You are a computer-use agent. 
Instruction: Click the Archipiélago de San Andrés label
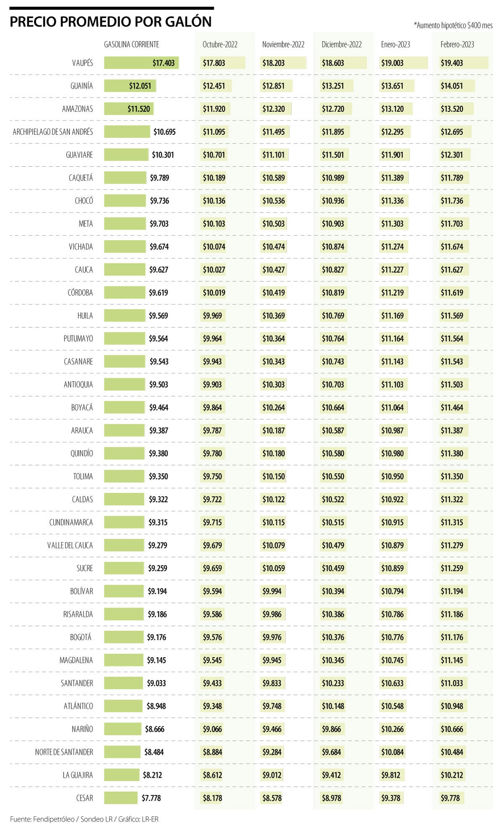[53, 132]
